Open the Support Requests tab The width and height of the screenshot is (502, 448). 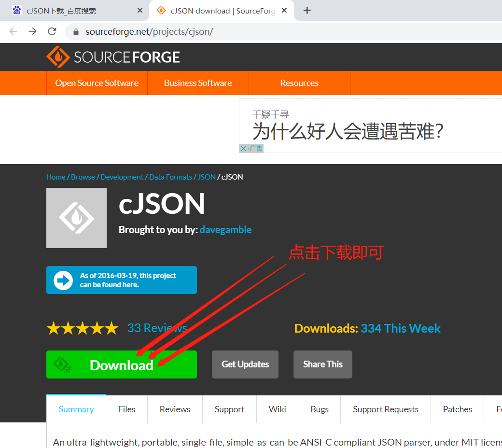click(386, 409)
